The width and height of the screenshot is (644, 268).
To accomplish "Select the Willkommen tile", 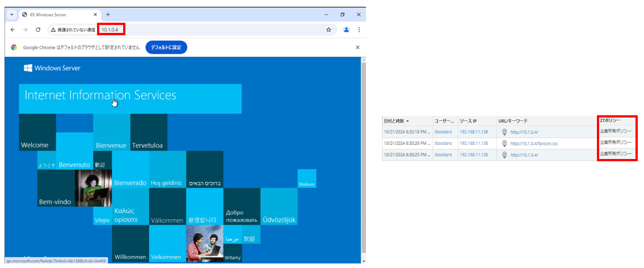I will point(130,244).
